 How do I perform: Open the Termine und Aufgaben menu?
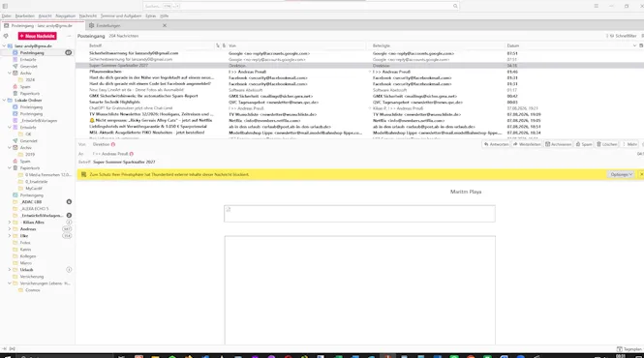[121, 16]
